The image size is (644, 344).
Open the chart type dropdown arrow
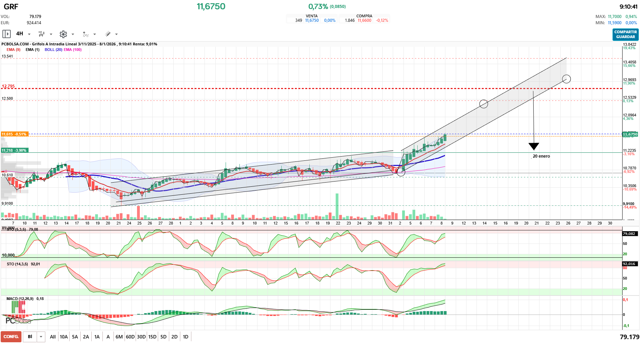tap(51, 34)
